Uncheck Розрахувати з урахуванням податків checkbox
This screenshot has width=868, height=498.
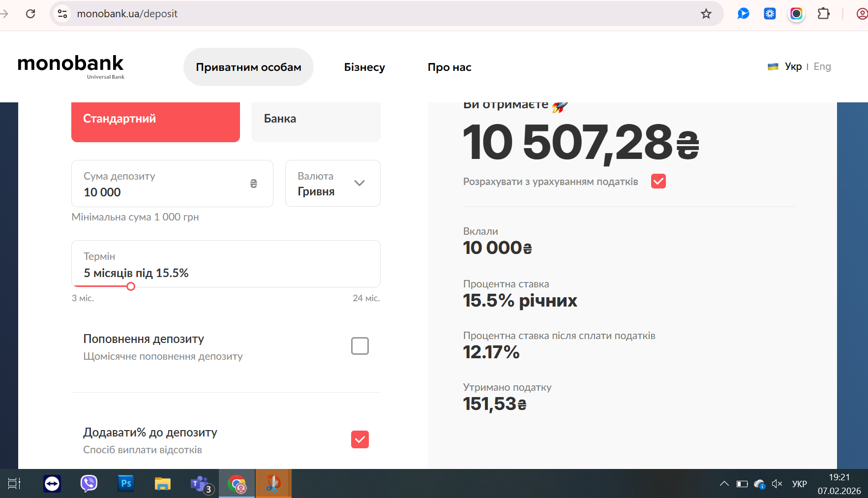pyautogui.click(x=658, y=181)
